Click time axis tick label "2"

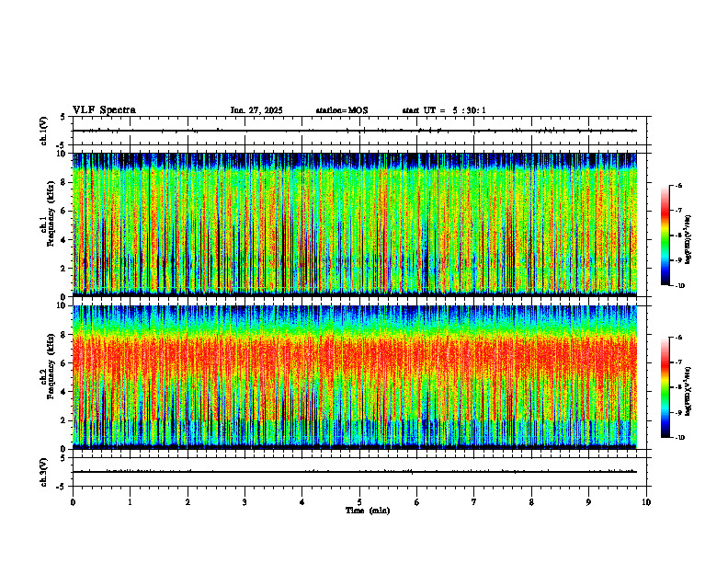[188, 502]
